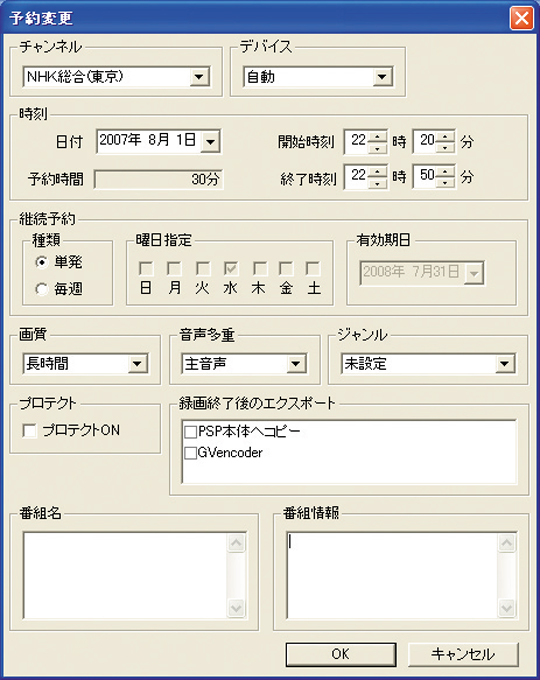Click the キャンセル button
The image size is (540, 680).
point(463,654)
